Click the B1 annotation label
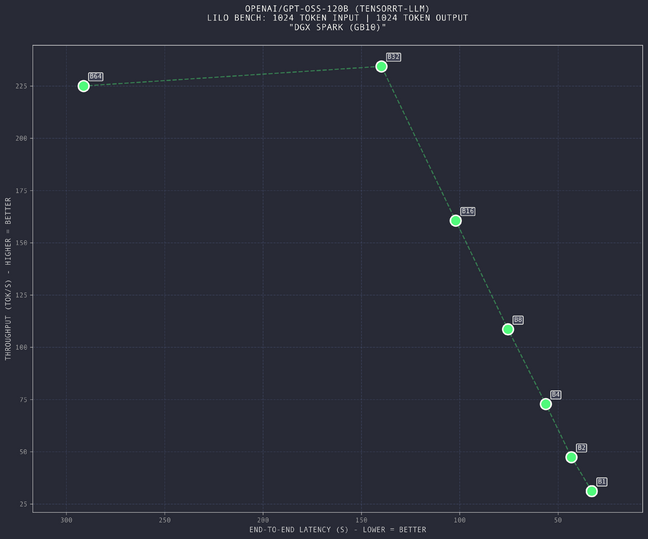Image resolution: width=648 pixels, height=539 pixels. 602,482
